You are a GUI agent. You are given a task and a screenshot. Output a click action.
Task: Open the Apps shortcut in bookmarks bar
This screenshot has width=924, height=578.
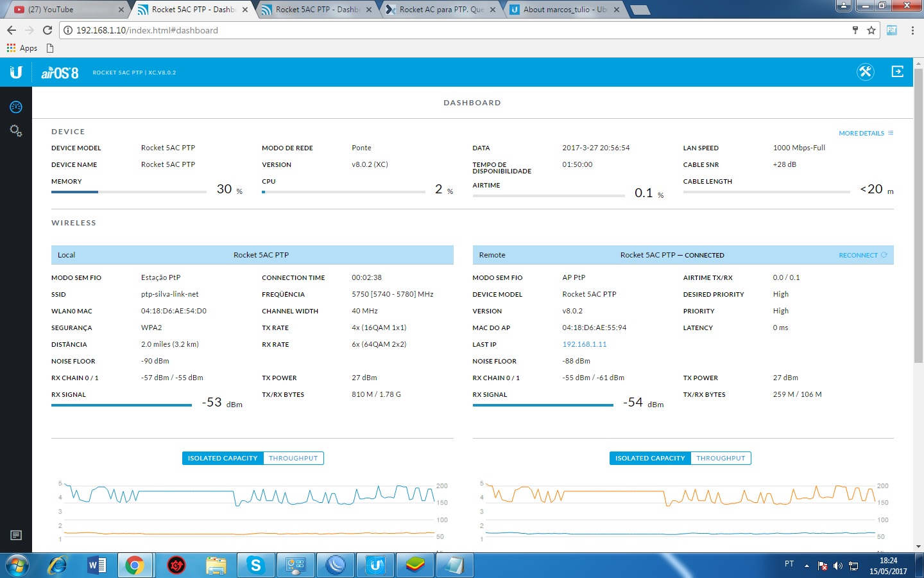[22, 48]
